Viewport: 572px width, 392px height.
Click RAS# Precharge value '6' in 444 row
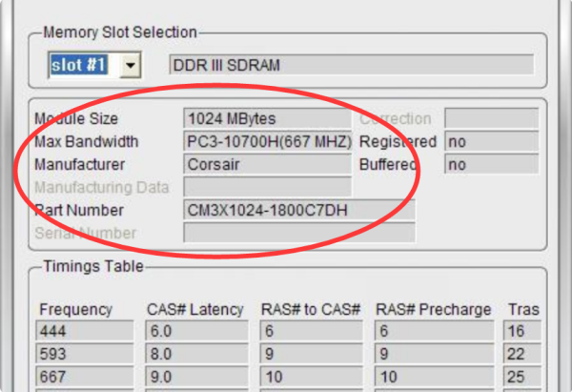[x=434, y=331]
